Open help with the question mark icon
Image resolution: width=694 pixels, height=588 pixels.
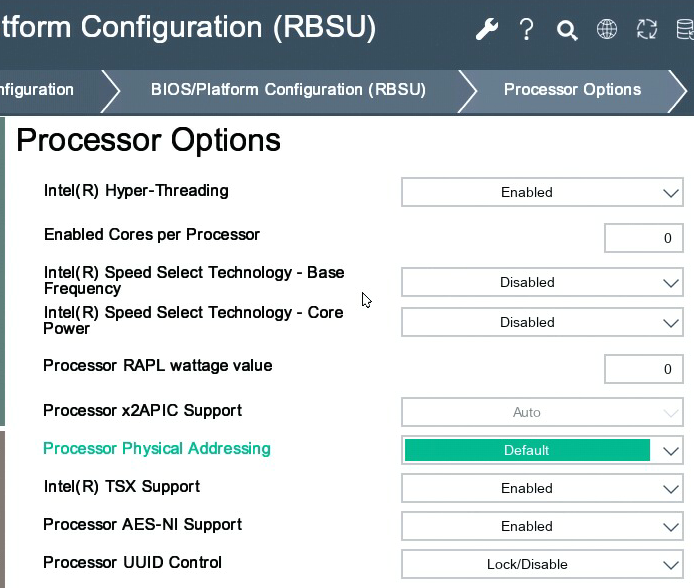pos(527,29)
